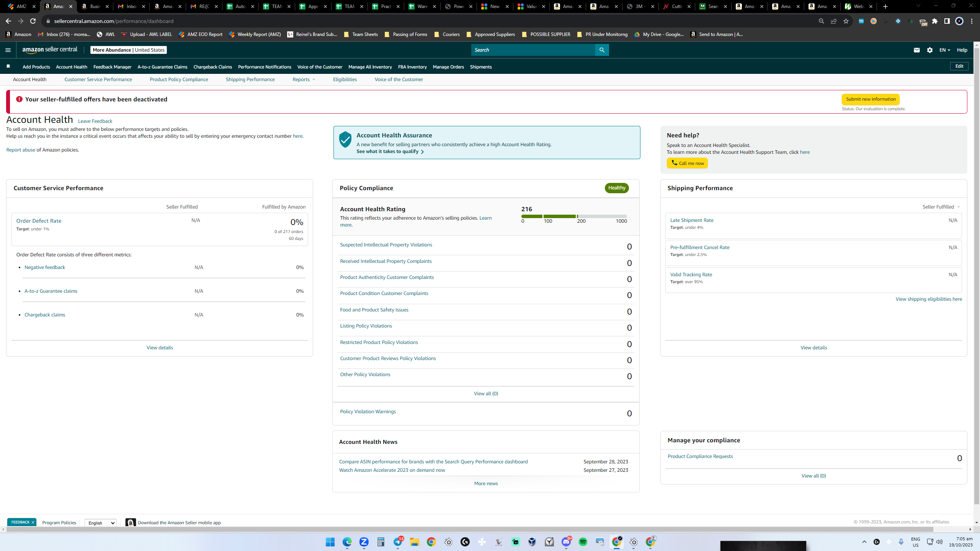980x551 pixels.
Task: Switch to Customer Service Performance tab
Action: tap(98, 80)
